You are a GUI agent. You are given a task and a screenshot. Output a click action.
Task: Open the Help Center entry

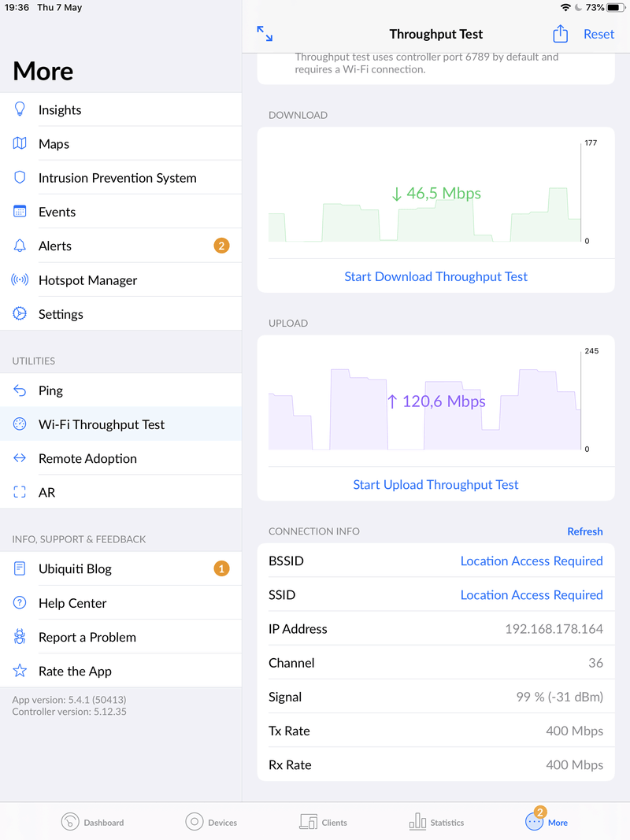(120, 603)
